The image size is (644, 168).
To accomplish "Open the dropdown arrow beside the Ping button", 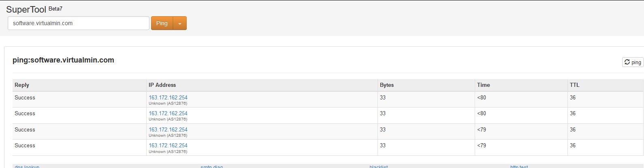I will (180, 24).
